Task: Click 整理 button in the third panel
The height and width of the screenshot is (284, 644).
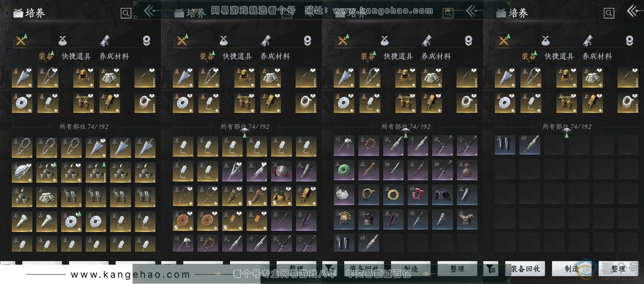Action: pyautogui.click(x=457, y=269)
